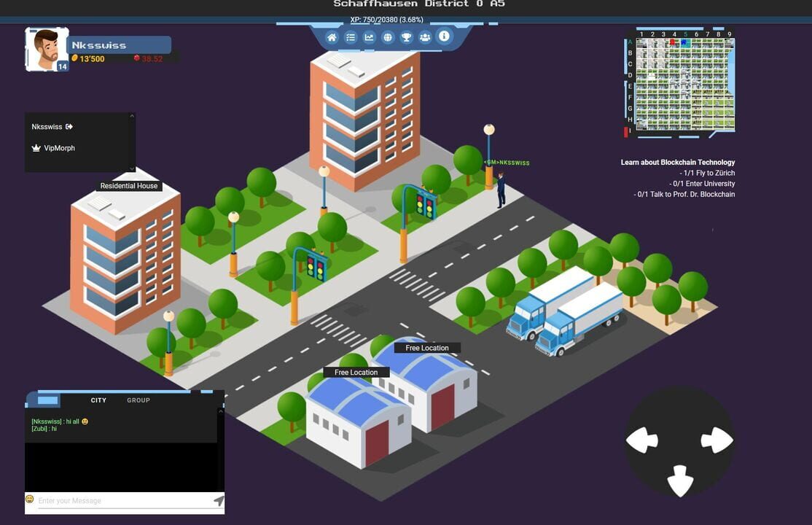Open the emoji smiley in the chat bar
The height and width of the screenshot is (525, 812).
point(29,499)
